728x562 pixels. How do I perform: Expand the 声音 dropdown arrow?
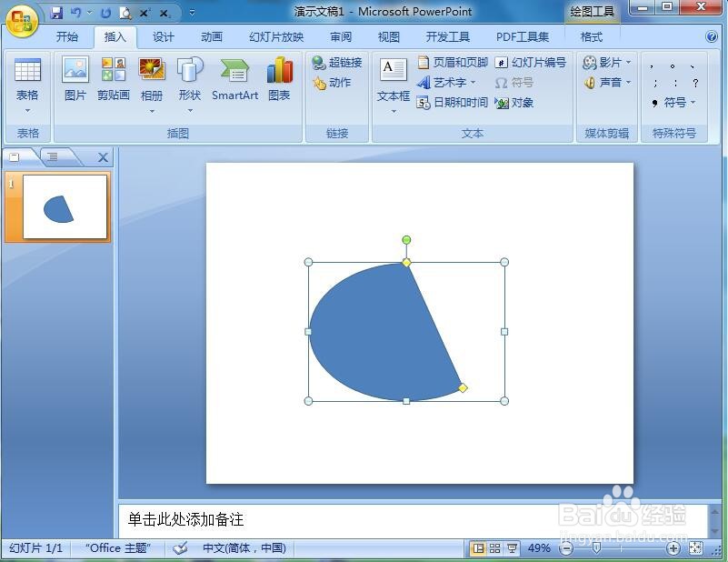[x=628, y=83]
